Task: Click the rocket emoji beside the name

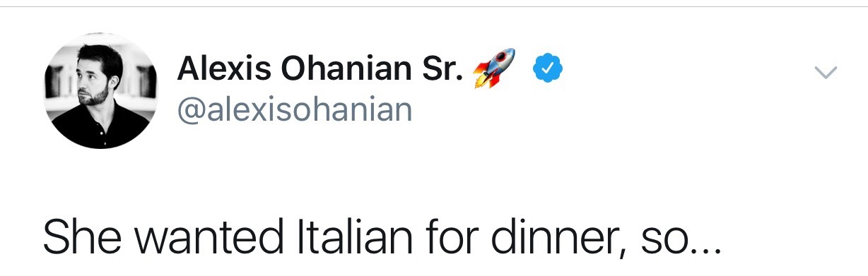Action: point(494,68)
